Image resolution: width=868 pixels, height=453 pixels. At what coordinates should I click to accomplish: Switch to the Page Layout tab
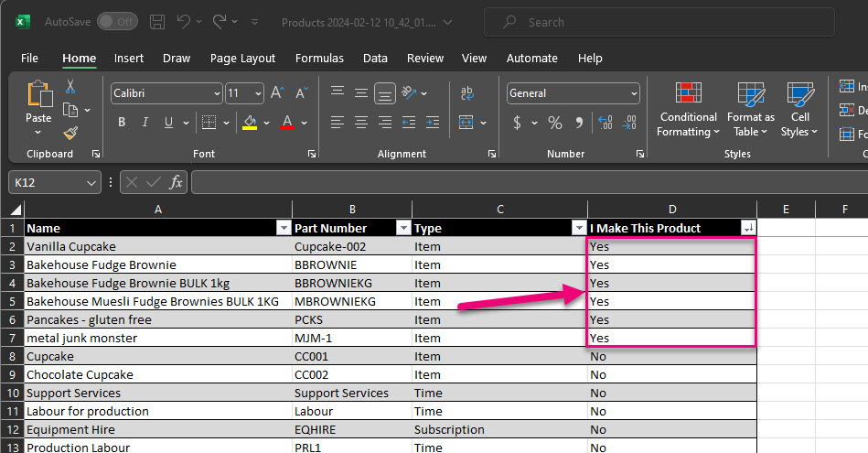(242, 58)
